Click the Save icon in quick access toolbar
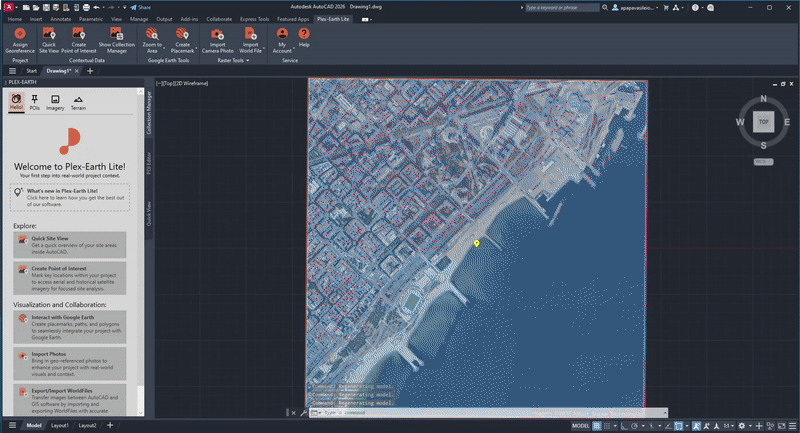The image size is (800, 433). (46, 8)
